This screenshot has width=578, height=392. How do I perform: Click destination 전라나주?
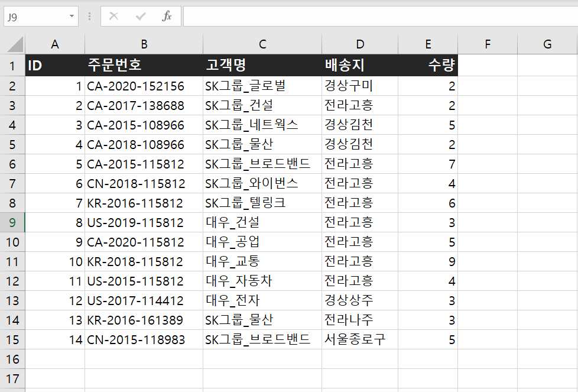tap(360, 320)
